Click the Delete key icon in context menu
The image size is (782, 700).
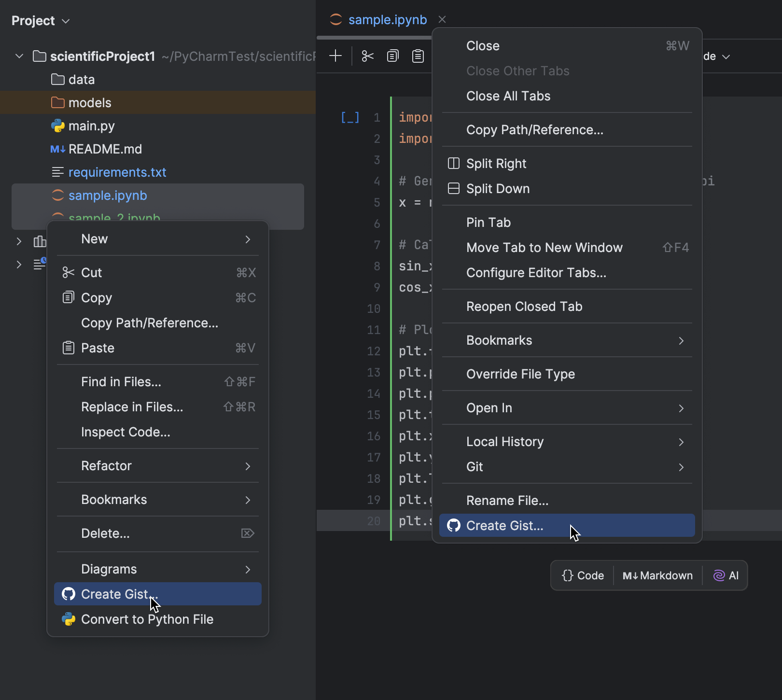(248, 533)
